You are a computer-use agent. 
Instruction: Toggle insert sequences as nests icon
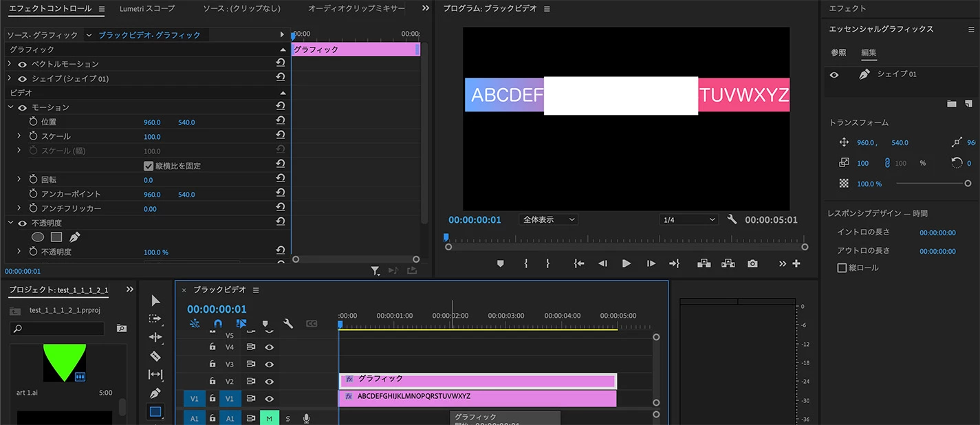tap(194, 323)
